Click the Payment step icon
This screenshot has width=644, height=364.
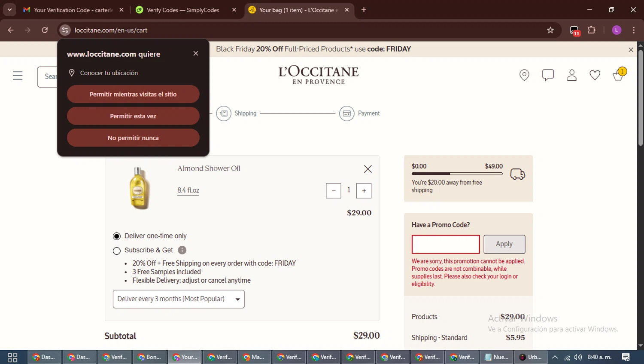(x=347, y=113)
